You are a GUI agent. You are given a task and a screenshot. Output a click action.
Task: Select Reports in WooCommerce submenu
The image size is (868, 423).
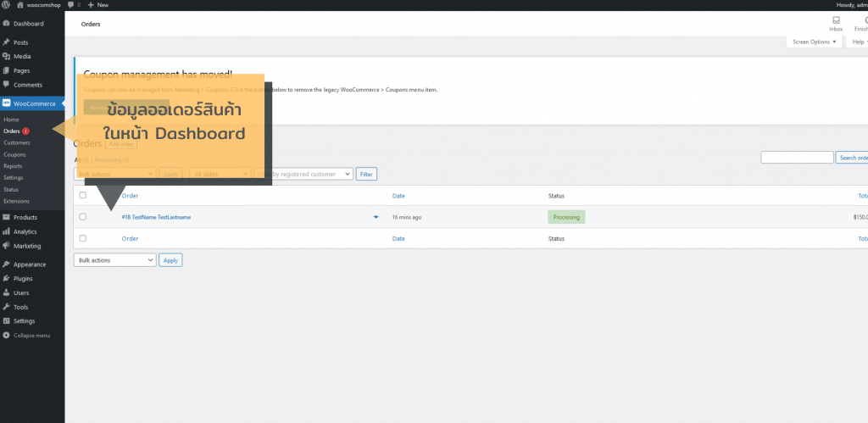13,166
